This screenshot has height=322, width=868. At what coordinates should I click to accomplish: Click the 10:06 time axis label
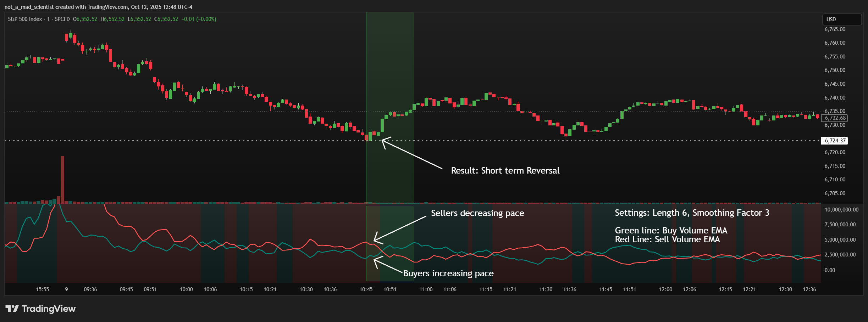(x=210, y=289)
